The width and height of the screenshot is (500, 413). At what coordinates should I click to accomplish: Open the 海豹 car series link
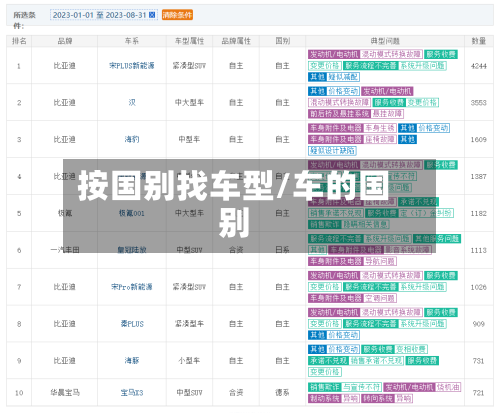(132, 139)
